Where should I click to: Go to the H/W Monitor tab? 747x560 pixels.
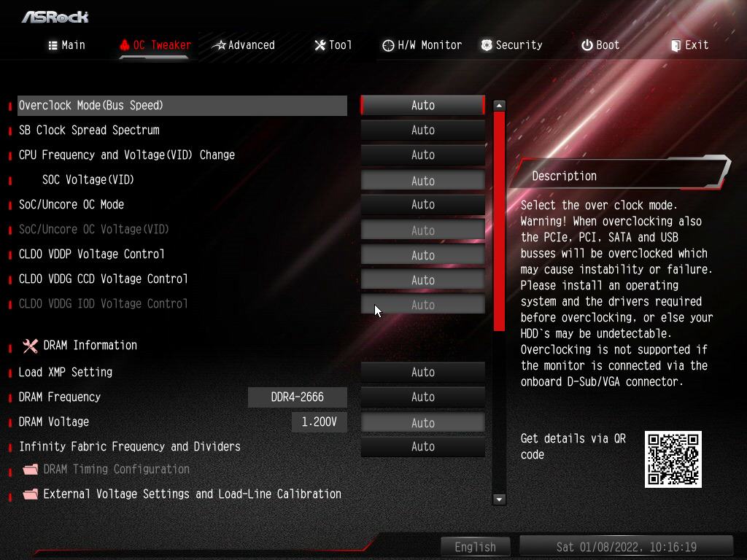pos(422,45)
